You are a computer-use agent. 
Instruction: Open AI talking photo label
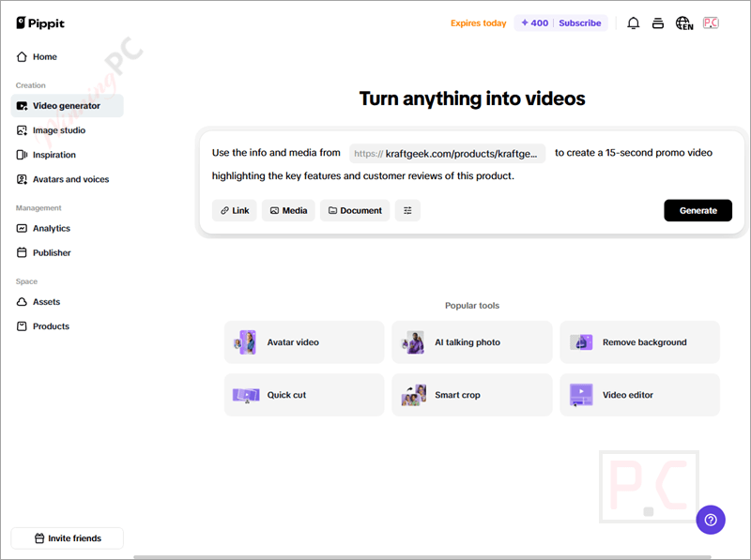[467, 342]
